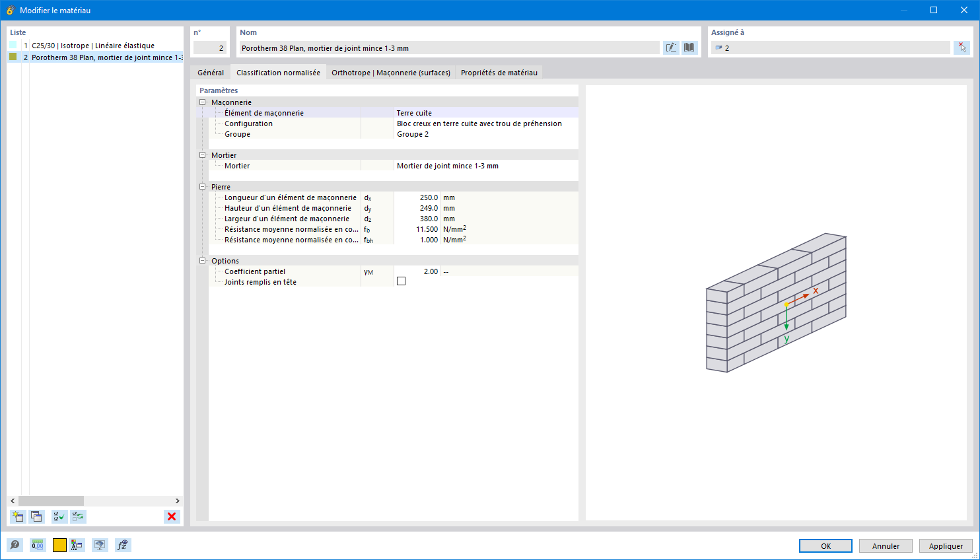The height and width of the screenshot is (560, 980).
Task: Switch to the Général tab
Action: coord(211,73)
